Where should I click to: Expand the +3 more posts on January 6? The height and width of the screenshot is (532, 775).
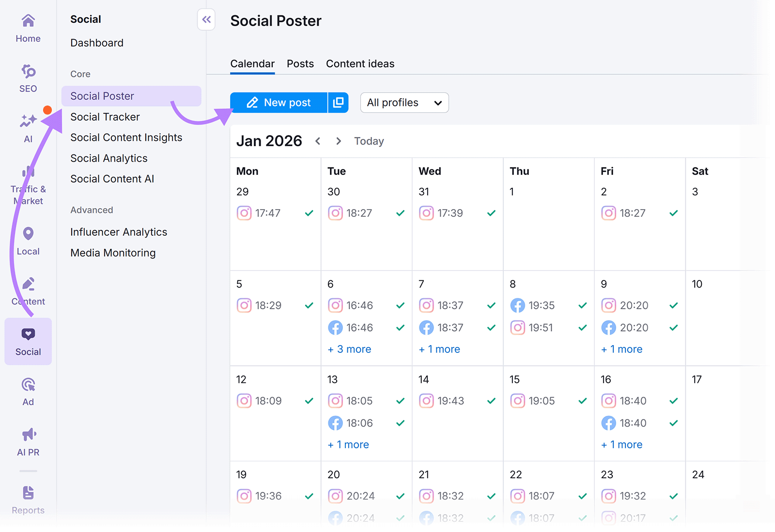click(349, 349)
